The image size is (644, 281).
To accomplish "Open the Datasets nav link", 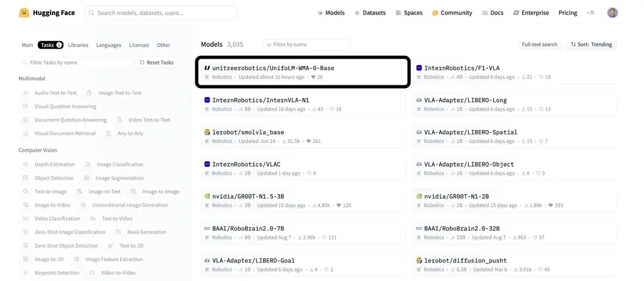I will [370, 13].
